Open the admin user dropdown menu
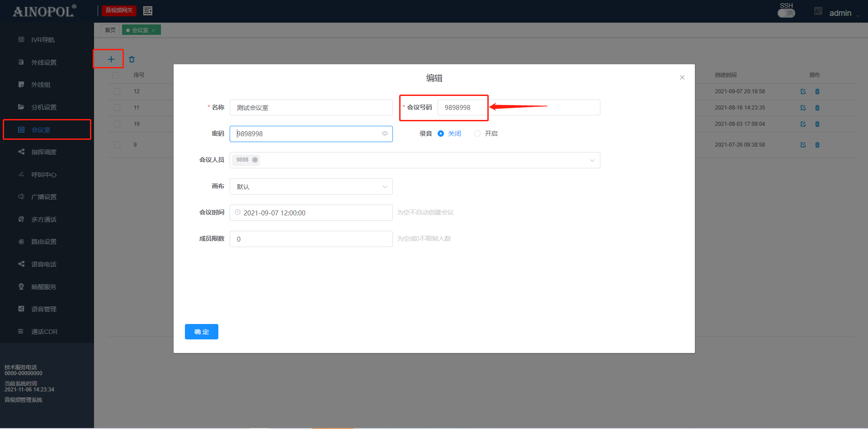The image size is (868, 429). (x=843, y=13)
